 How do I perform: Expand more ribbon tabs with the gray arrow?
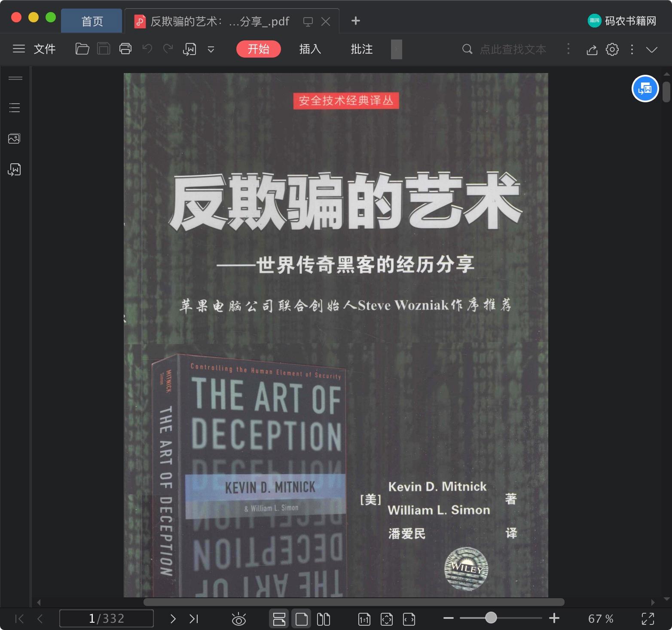point(397,49)
